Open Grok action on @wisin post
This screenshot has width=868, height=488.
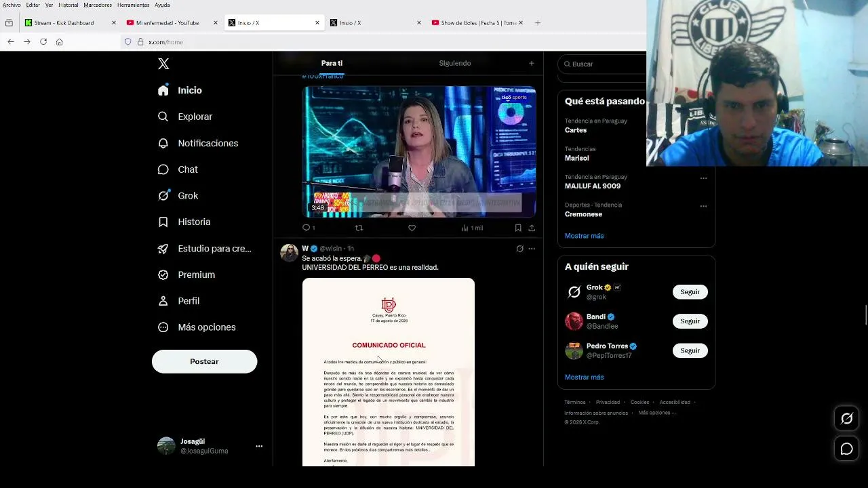point(520,249)
